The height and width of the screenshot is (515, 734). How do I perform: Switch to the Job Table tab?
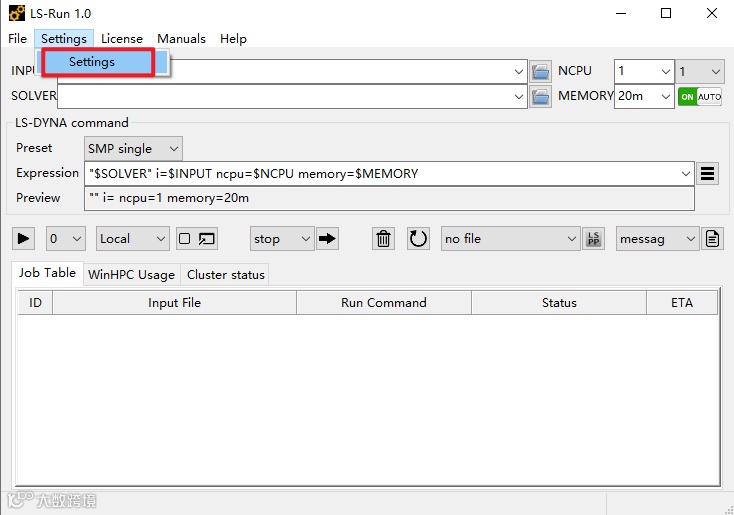pos(47,273)
